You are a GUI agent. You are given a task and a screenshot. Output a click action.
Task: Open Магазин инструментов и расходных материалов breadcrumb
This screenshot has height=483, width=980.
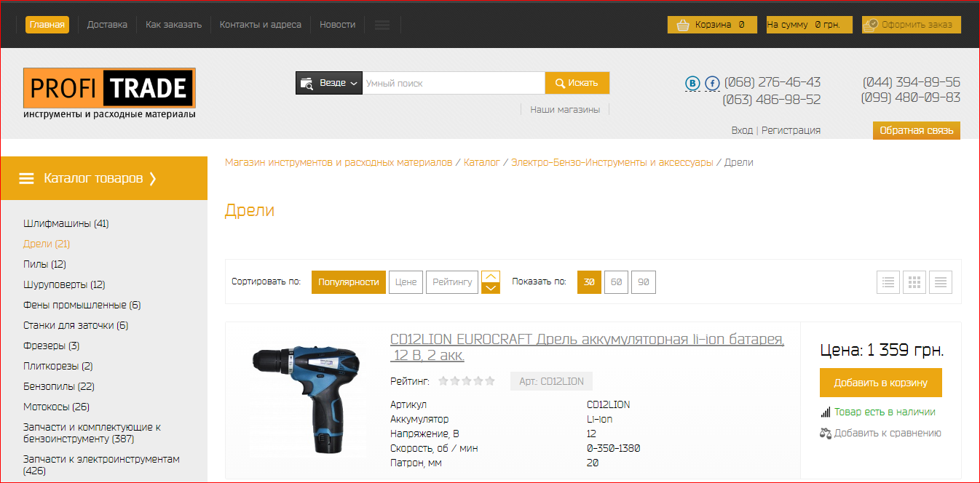click(x=339, y=162)
